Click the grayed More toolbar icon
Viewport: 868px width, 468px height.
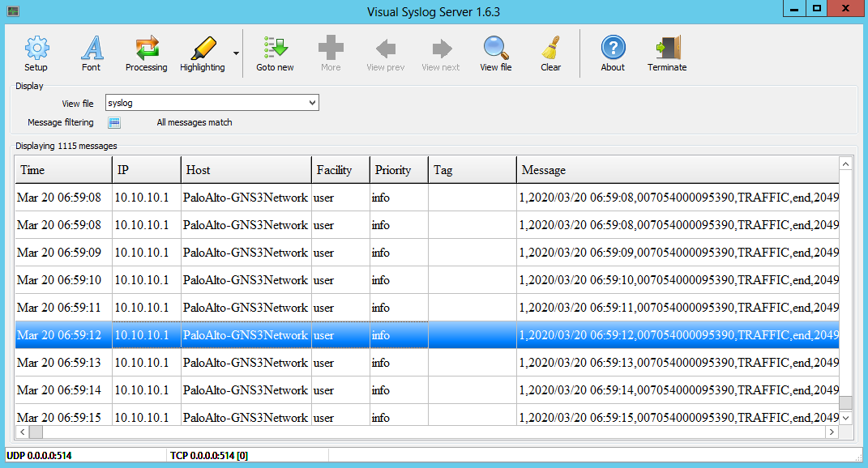click(330, 53)
